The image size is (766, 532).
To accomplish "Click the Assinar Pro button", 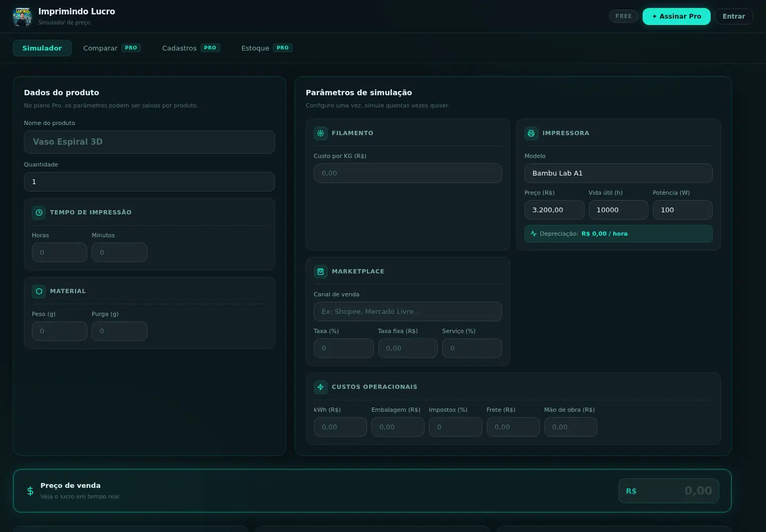I will click(677, 16).
